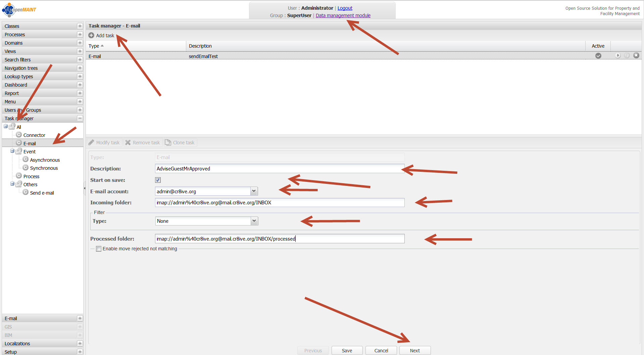Screen dimensions: 644x355
Task: Collapse the Task manager panel
Action: pyautogui.click(x=80, y=118)
